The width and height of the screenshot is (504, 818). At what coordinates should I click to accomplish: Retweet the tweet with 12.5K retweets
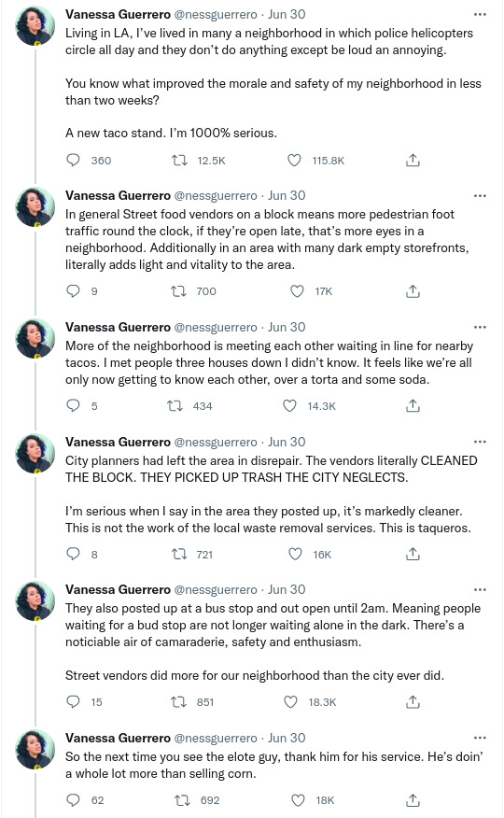[x=179, y=161]
